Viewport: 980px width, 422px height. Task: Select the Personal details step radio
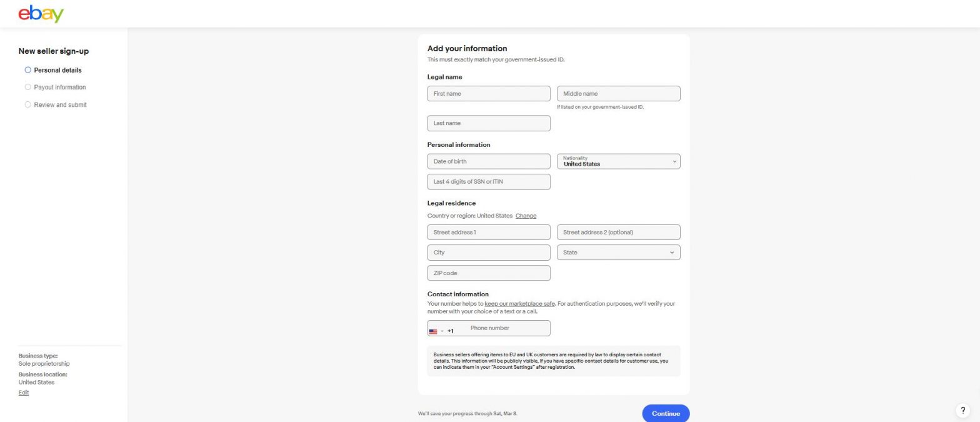(x=27, y=70)
